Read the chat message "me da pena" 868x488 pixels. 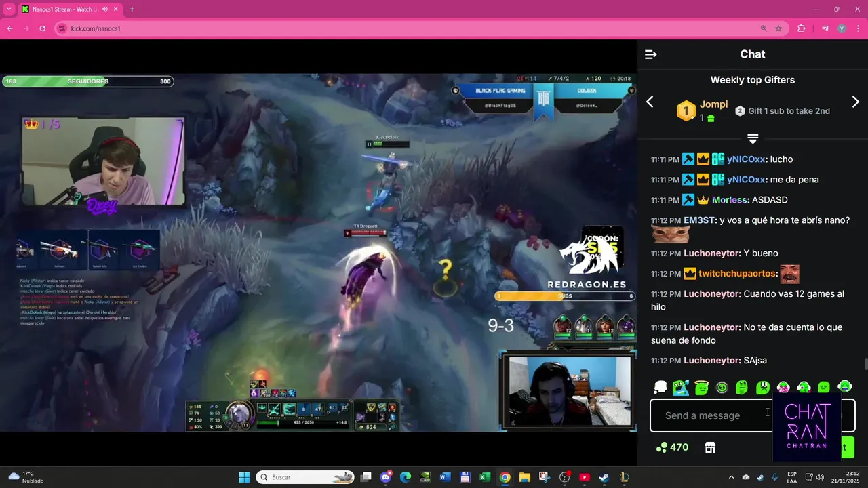pos(795,180)
